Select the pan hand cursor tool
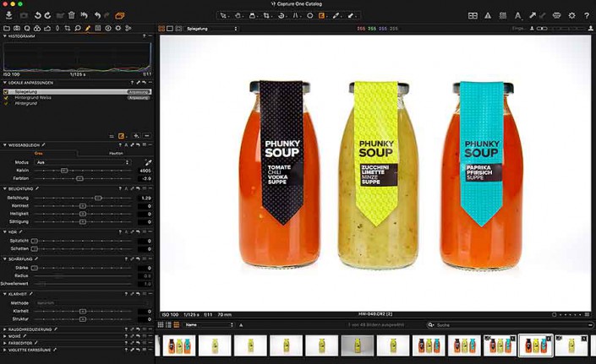Viewport: 596px width, 364px height. 238,15
